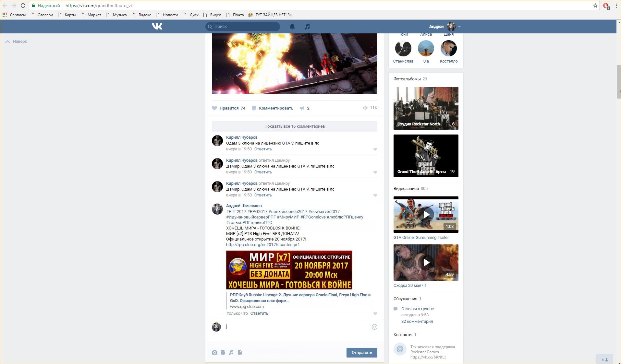Open the МИР x7 banner image
Image resolution: width=621 pixels, height=364 pixels.
(289, 270)
